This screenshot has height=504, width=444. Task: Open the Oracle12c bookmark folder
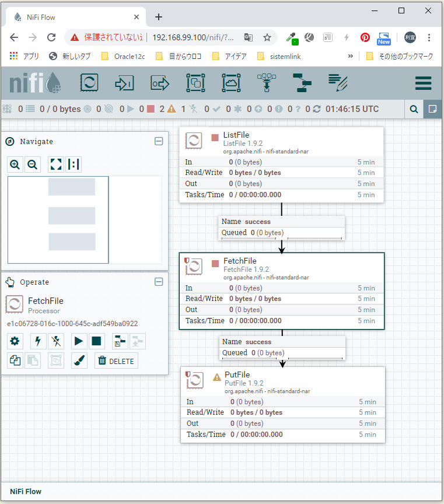click(x=124, y=57)
